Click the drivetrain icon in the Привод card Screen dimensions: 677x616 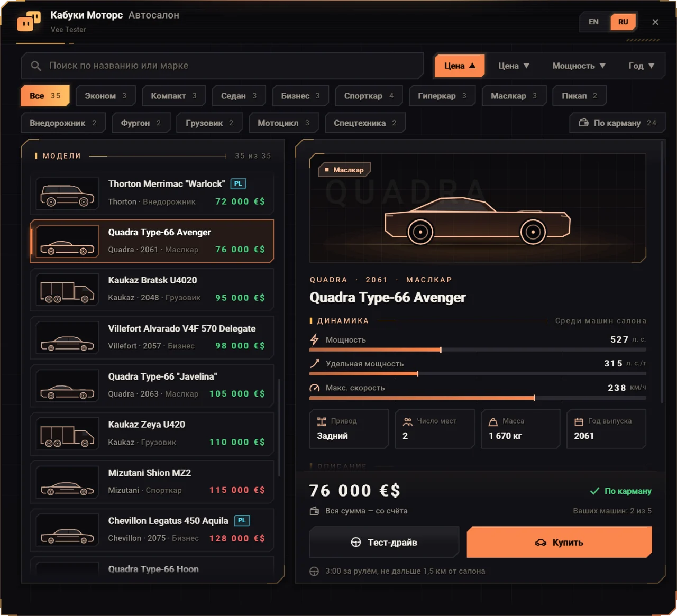tap(322, 421)
